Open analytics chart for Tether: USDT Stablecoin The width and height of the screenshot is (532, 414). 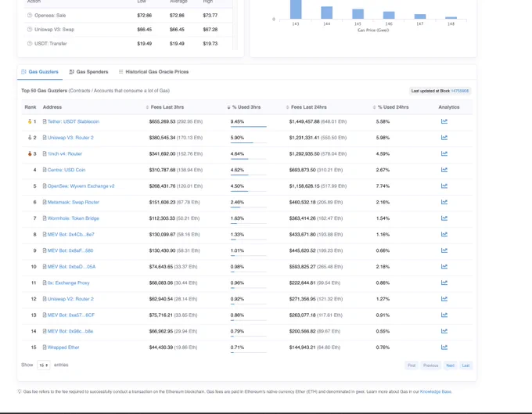click(444, 121)
